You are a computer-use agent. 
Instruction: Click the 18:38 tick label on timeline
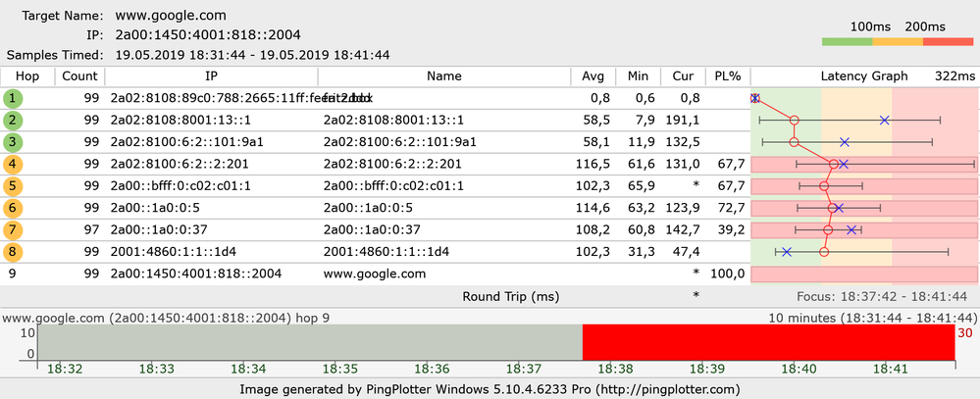(615, 369)
